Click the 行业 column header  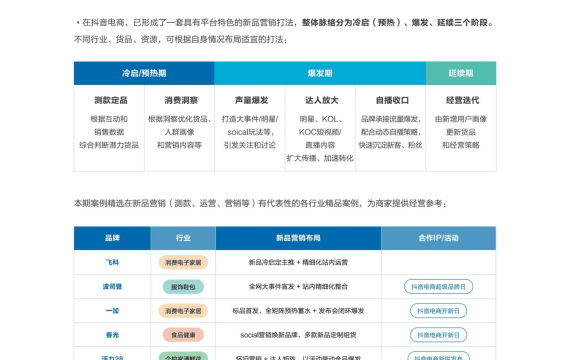coord(183,238)
